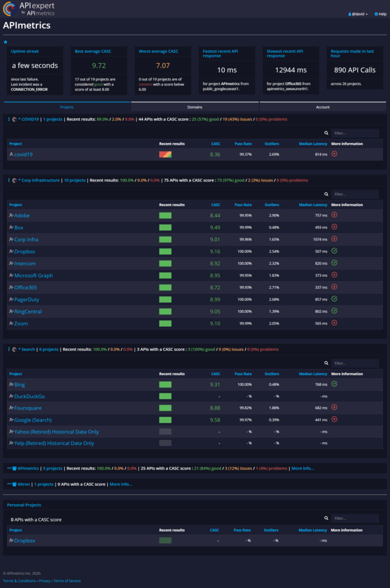Viewport: 390px width, 588px height.
Task: Click the Corp Infrastructure gauge icon
Action: coord(14,180)
